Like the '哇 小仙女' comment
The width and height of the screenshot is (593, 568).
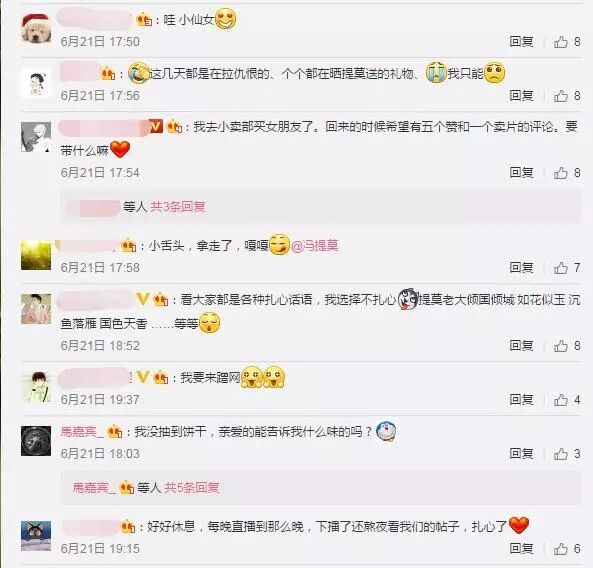click(567, 42)
